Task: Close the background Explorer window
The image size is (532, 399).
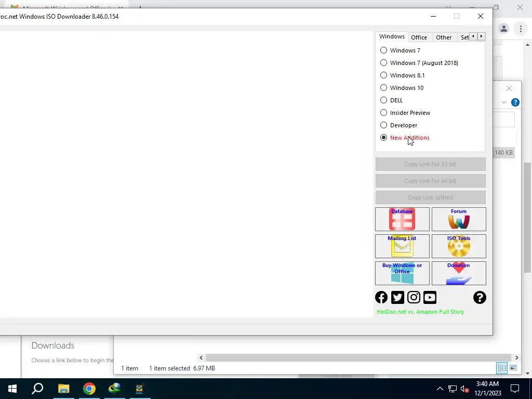Action: 509,88
